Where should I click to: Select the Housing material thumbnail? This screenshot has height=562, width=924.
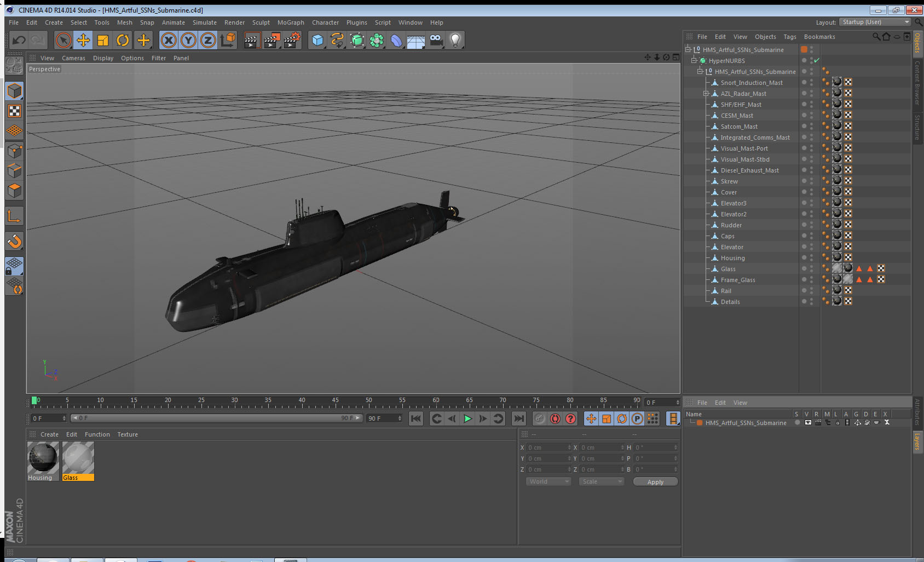43,457
